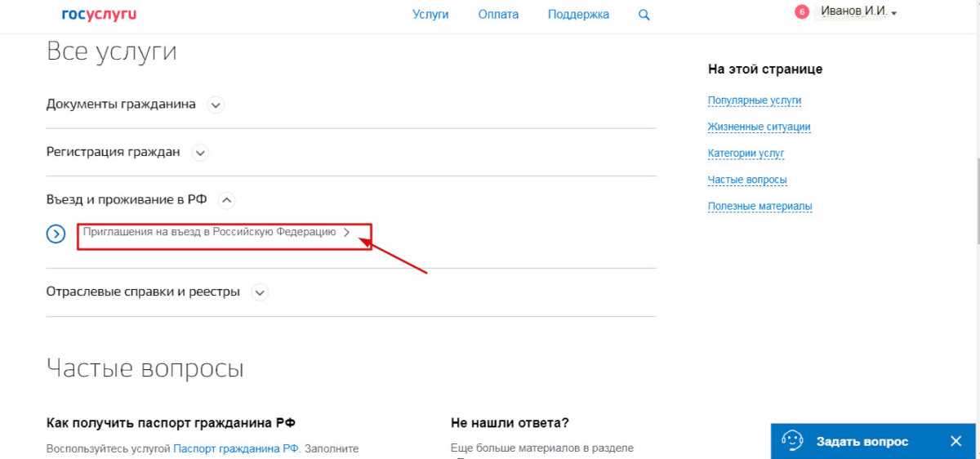
Task: Click the chat operator headset icon
Action: point(792,440)
